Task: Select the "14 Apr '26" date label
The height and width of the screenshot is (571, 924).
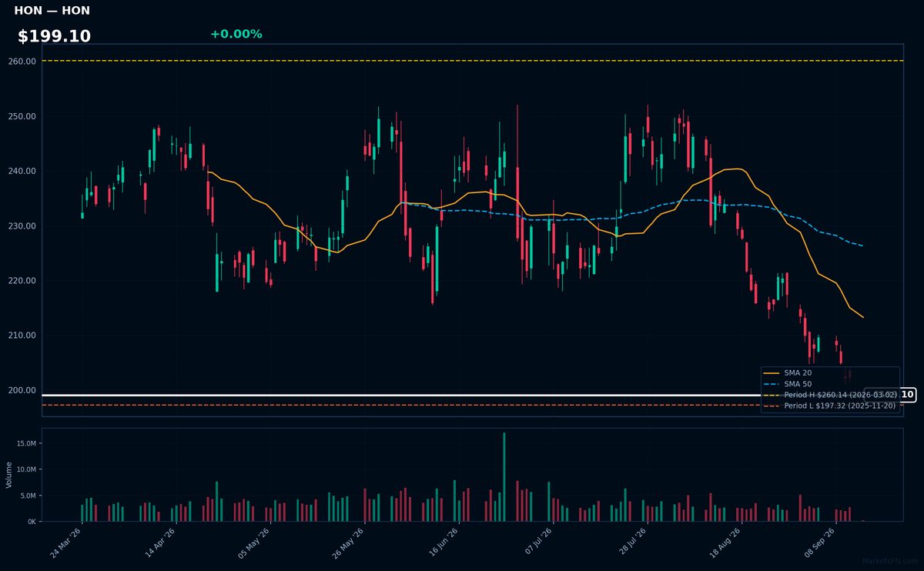Action: point(159,543)
